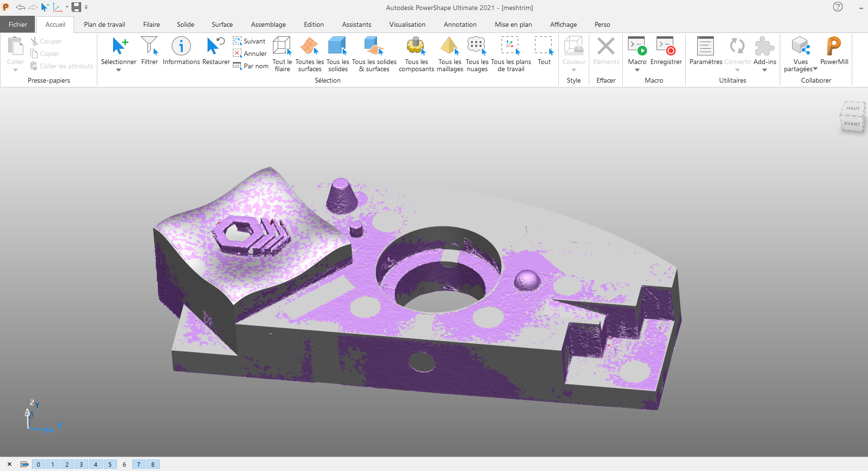This screenshot has height=471, width=868.
Task: Open the Add-ins dropdown arrow
Action: 764,70
